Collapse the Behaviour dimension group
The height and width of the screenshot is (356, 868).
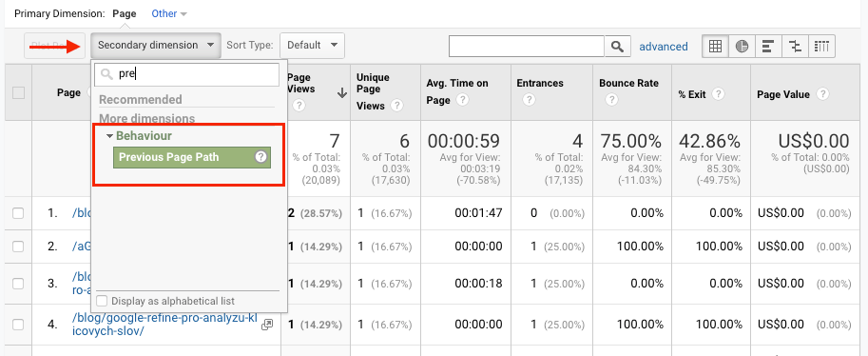140,136
